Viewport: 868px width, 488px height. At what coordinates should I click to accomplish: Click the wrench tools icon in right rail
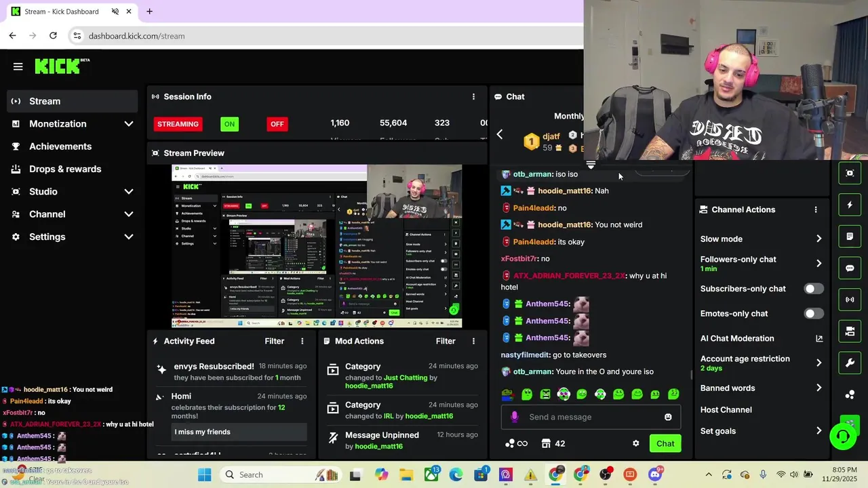click(x=850, y=363)
